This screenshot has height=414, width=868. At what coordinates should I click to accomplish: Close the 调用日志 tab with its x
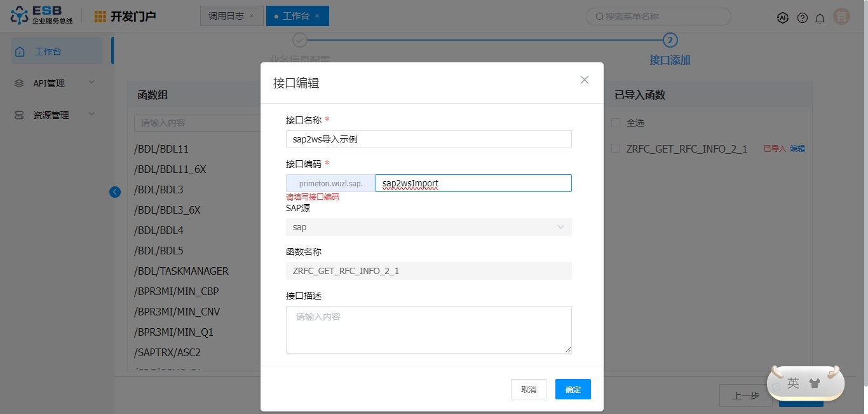[x=252, y=16]
